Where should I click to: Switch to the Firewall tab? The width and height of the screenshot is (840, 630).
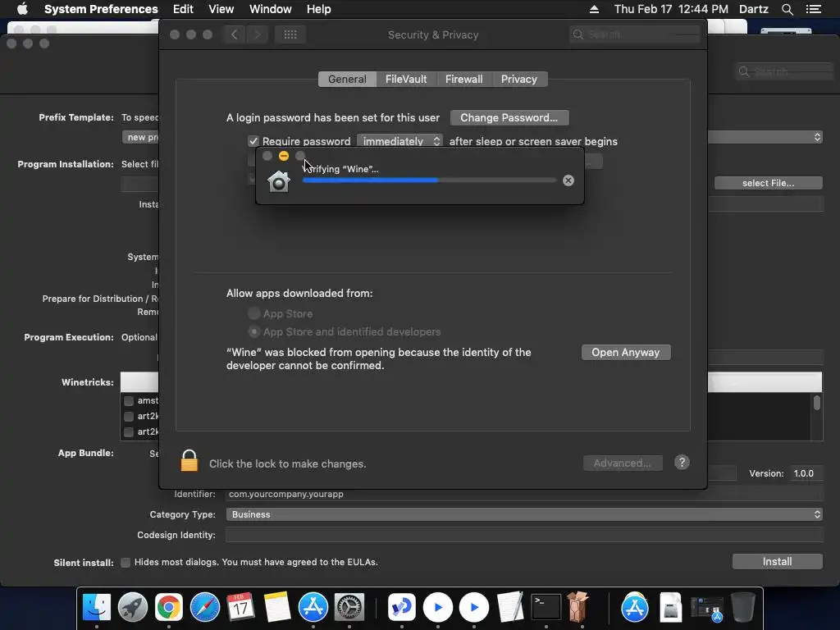click(464, 80)
